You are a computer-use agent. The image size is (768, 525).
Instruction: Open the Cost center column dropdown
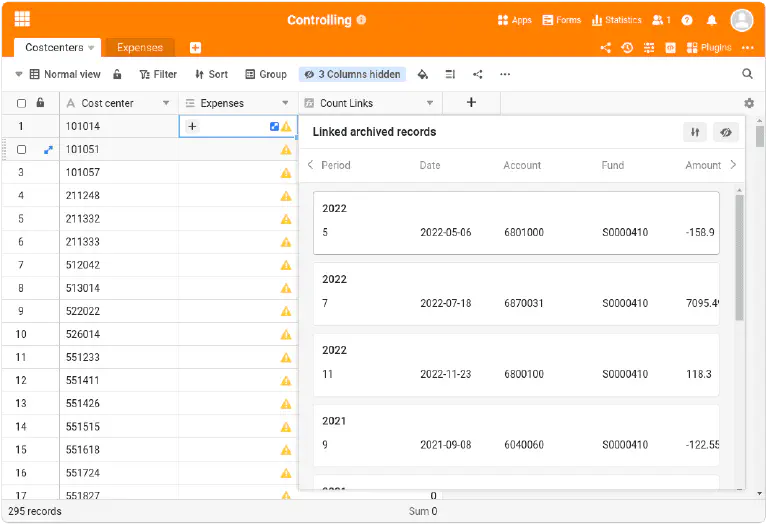click(x=166, y=103)
